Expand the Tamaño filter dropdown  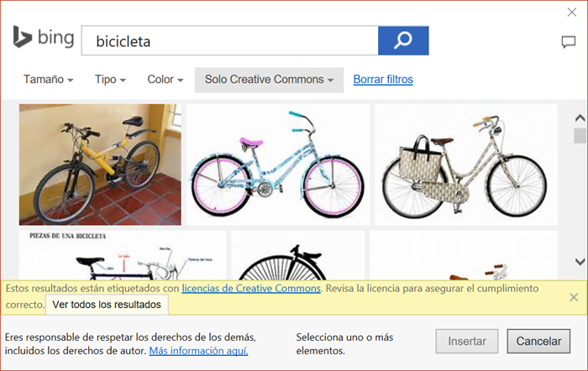click(x=48, y=80)
